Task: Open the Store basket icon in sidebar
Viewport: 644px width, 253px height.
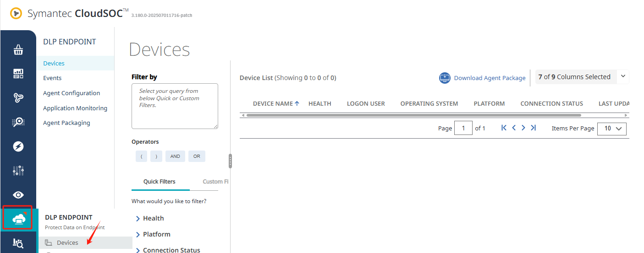Action: (x=18, y=49)
